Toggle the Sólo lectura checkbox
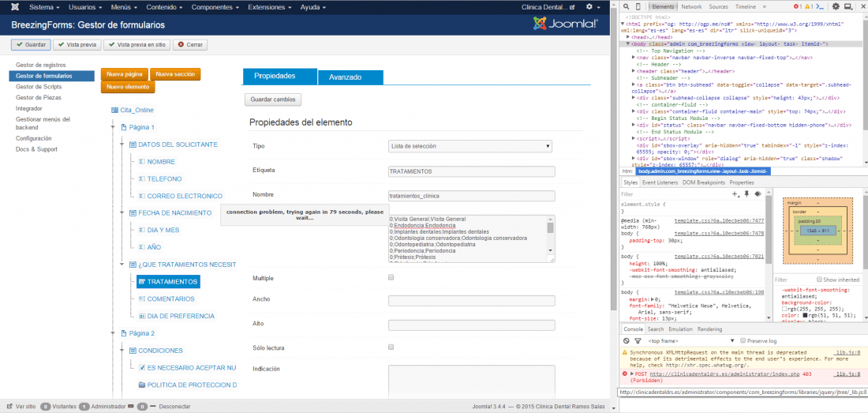This screenshot has height=413, width=868. click(391, 347)
